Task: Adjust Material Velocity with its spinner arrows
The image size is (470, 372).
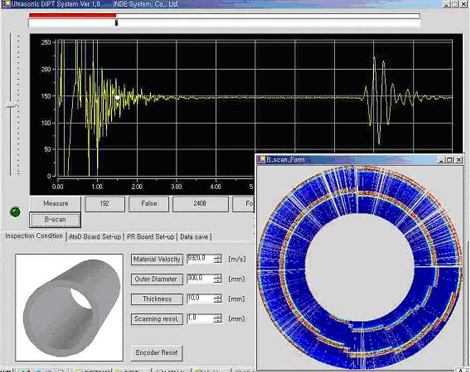Action: (x=218, y=259)
